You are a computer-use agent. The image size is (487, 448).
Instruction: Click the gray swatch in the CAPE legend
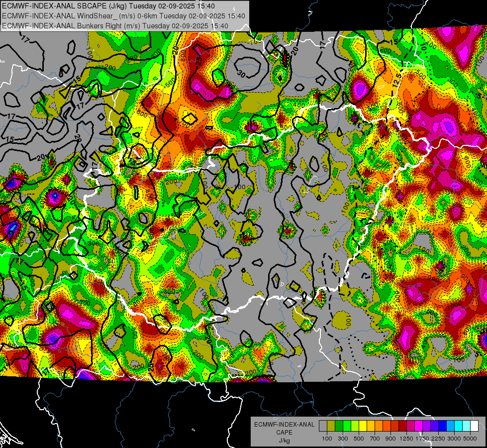(323, 426)
